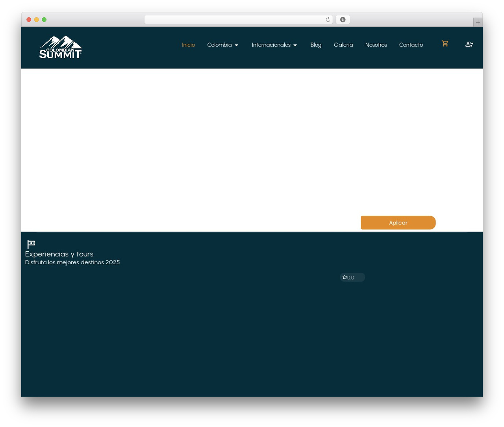Click the browser reload icon
The image size is (504, 427).
[328, 20]
